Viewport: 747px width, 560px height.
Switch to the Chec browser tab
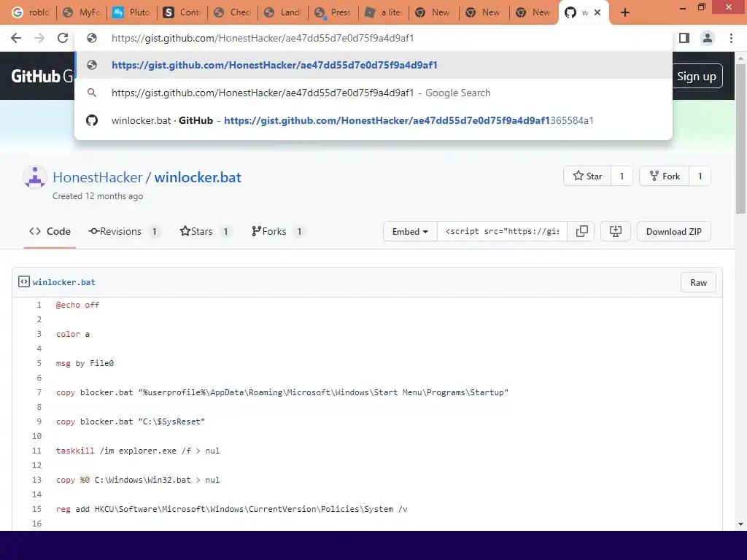click(x=233, y=12)
